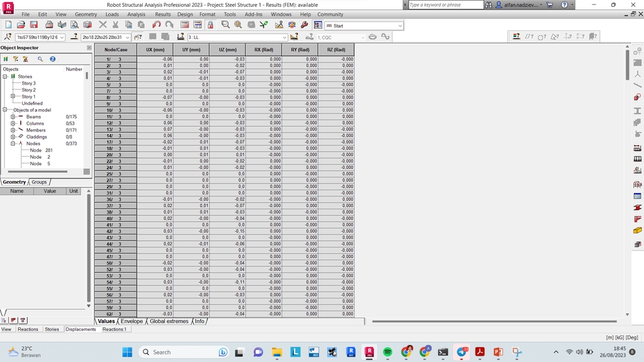Close the Object Inspector panel
Viewport: 644px width, 362px height.
(89, 48)
